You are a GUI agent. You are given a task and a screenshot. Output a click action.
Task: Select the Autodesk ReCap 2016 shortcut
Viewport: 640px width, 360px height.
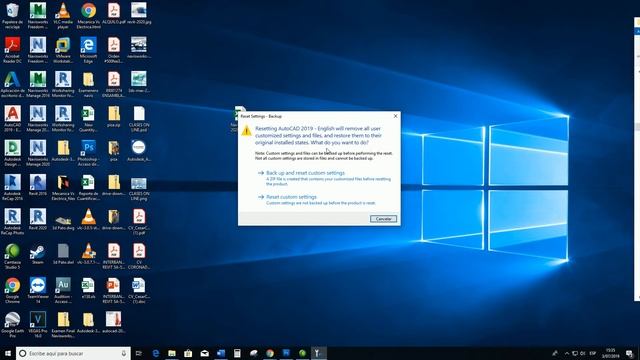13,187
